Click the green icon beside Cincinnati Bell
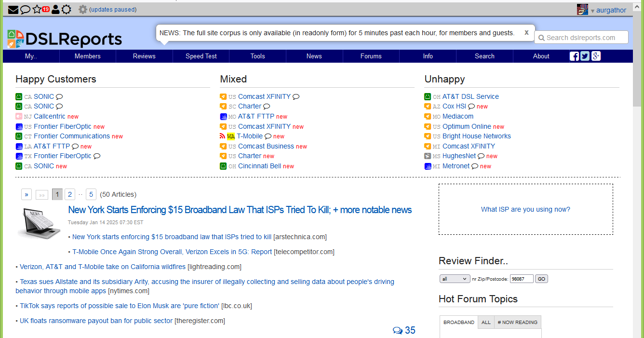Screen dimensions: 644x338 point(223,166)
